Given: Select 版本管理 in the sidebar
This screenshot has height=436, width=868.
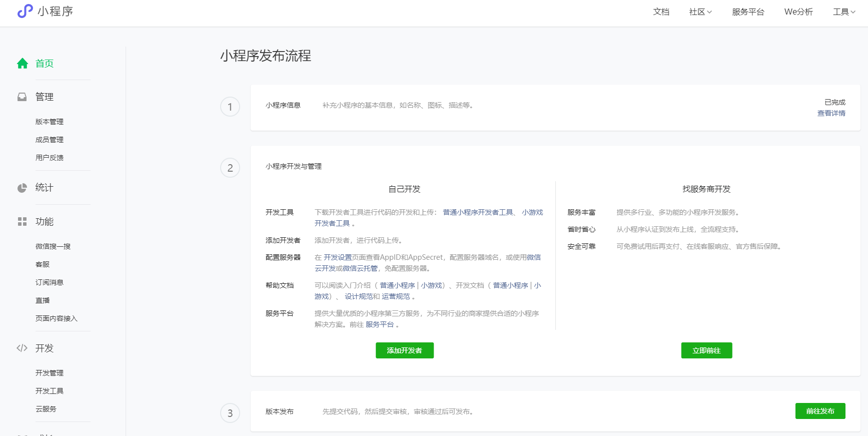Looking at the screenshot, I should 50,122.
